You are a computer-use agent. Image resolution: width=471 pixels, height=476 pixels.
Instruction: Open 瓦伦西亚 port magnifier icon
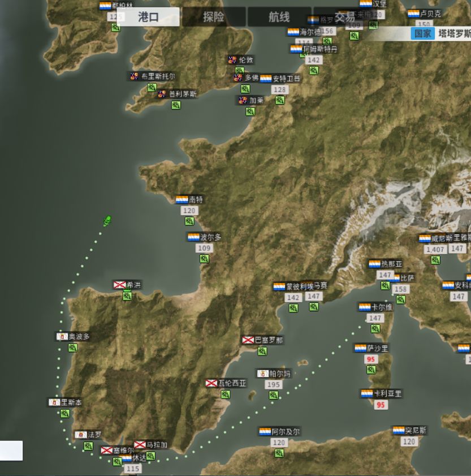(226, 394)
